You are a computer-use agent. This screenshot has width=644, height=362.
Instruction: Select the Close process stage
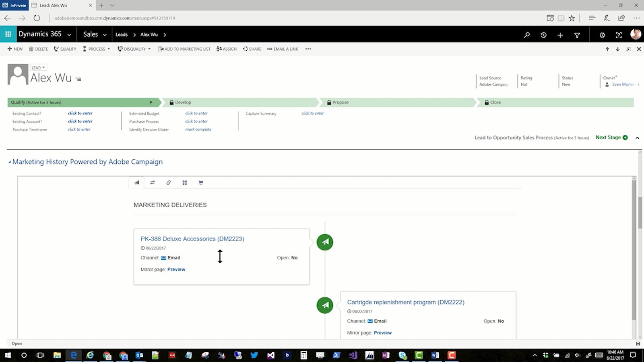555,103
